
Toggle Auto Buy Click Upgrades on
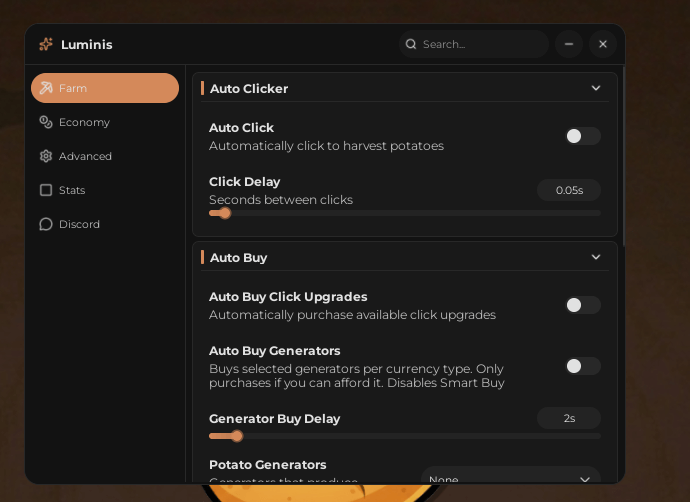(583, 305)
